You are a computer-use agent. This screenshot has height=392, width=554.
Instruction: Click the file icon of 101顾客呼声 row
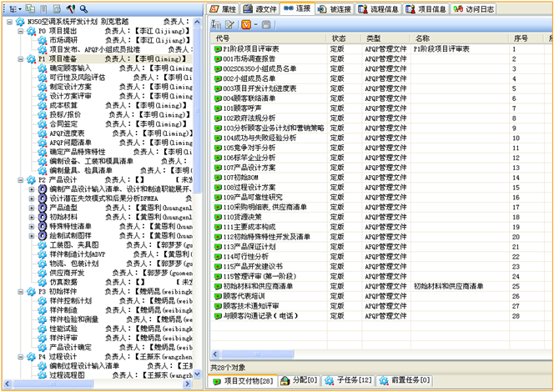click(218, 108)
